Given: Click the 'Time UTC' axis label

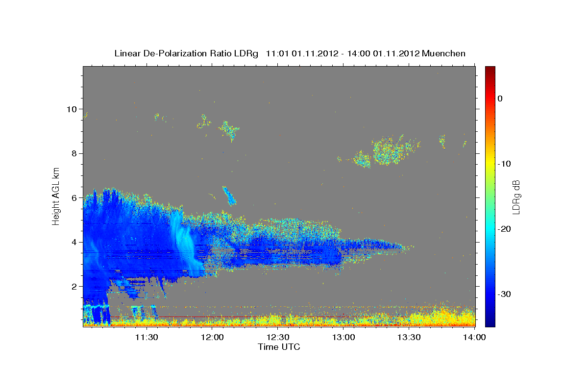Looking at the screenshot, I should pos(279,347).
